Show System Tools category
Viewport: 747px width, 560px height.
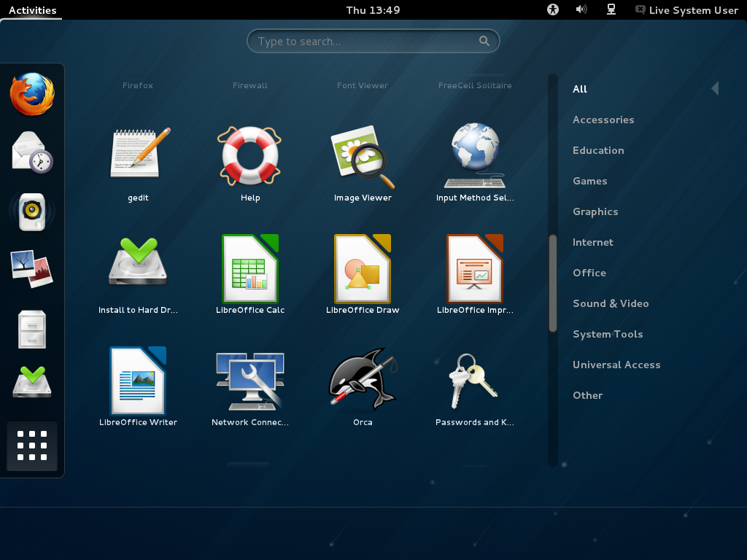[x=608, y=334]
